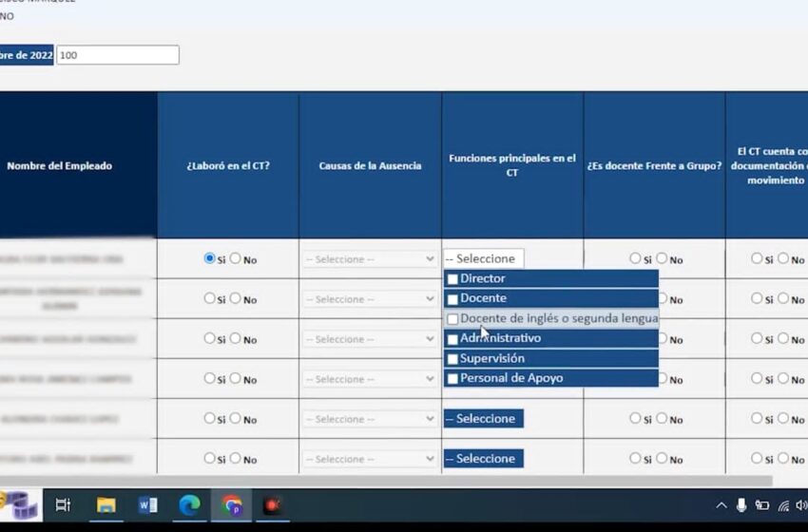Collapse the open Funciones principales Seleccione box
The width and height of the screenshot is (808, 532).
483,258
